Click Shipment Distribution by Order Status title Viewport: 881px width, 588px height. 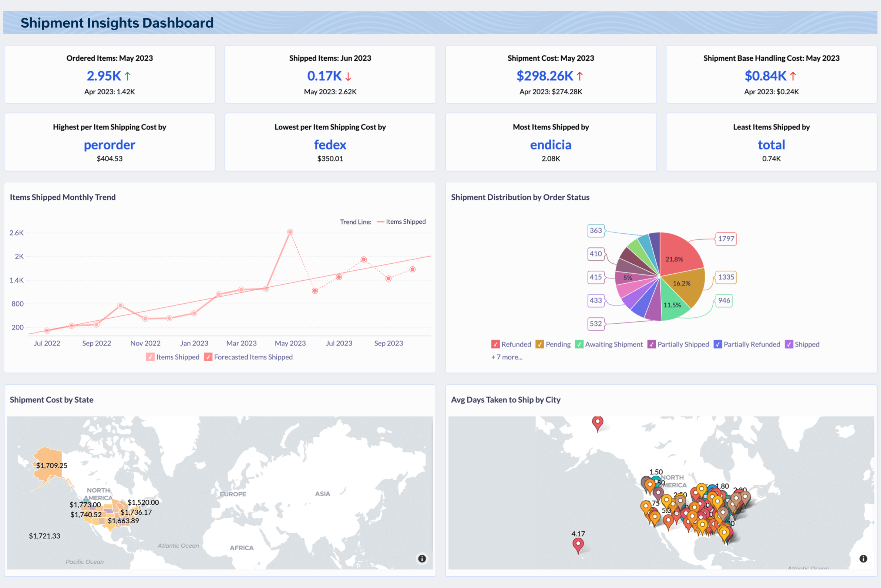[520, 197]
